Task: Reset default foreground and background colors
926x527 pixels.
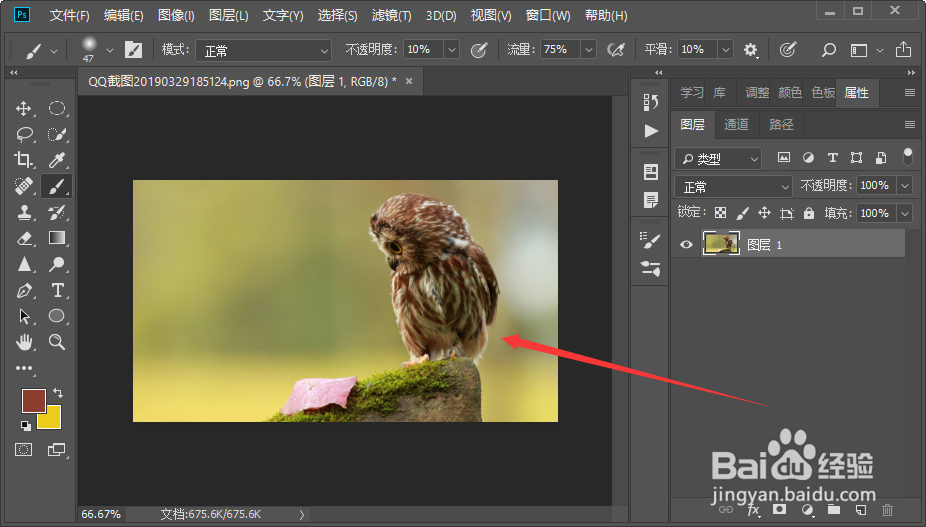Action: tap(25, 425)
